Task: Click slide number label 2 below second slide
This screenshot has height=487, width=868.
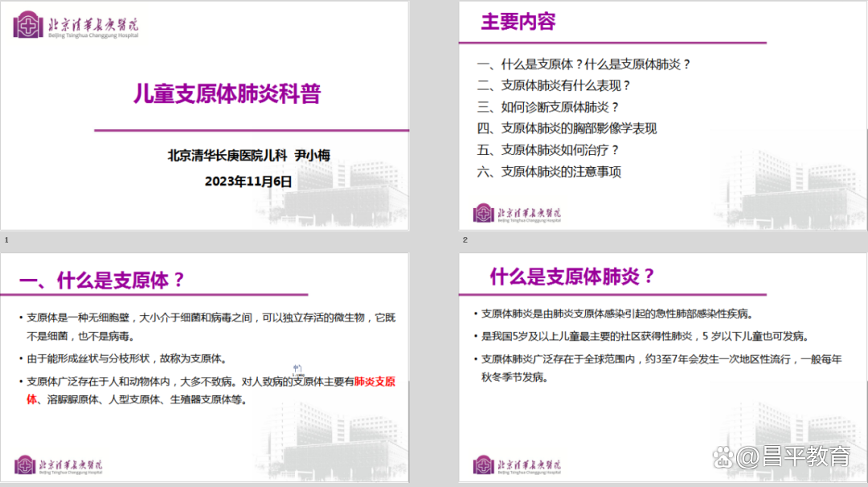Action: pos(465,240)
